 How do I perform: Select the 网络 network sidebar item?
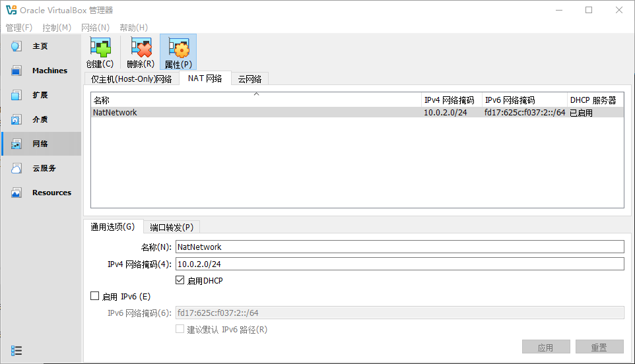[42, 144]
